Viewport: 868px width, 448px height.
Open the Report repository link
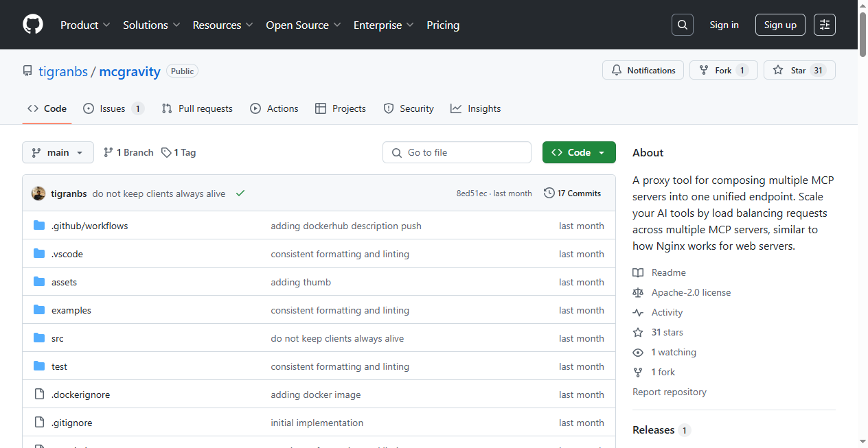pyautogui.click(x=670, y=392)
